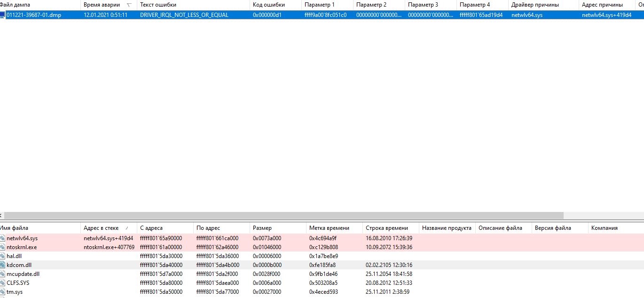Sort by 'Код ошибки' column header

coord(276,5)
